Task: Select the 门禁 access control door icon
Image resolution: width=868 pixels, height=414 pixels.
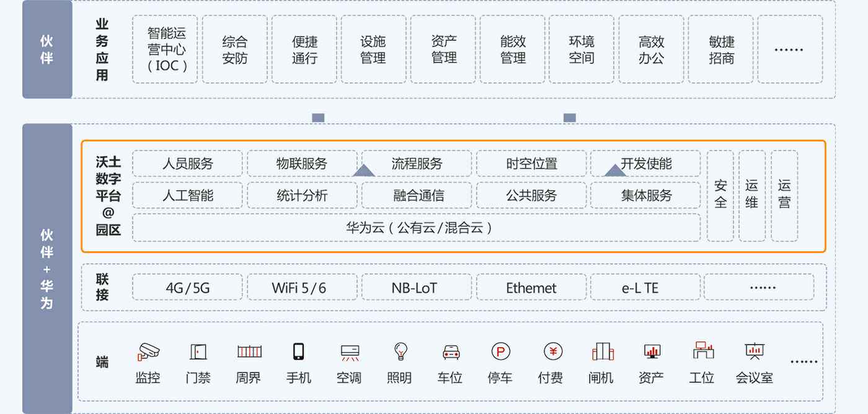Action: 198,352
